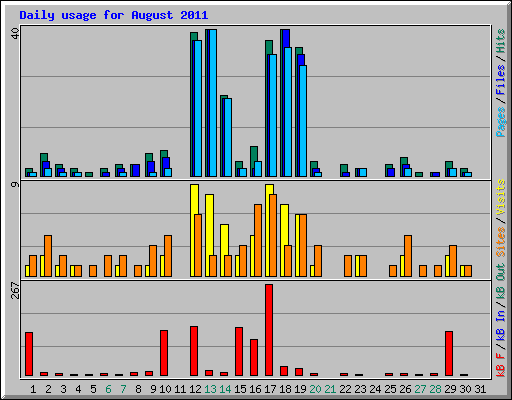This screenshot has height=400, width=512.
Task: Select green weekend day 14 label
Action: click(225, 389)
